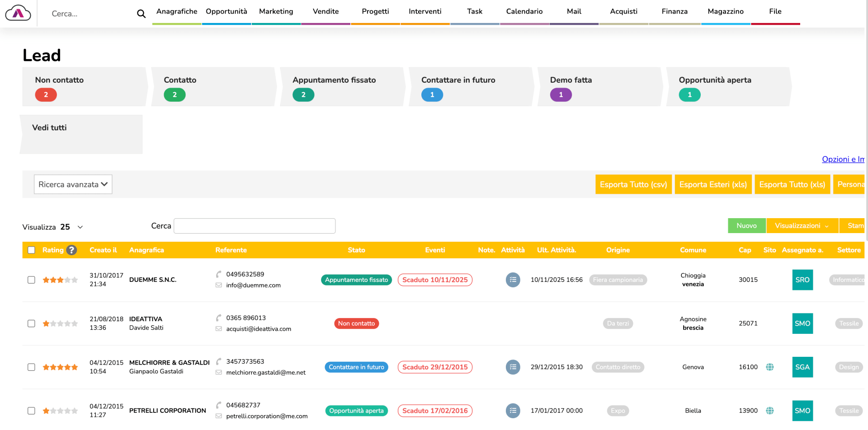Click the search magnifier icon
Viewport: 868px width, 430px height.
click(141, 14)
